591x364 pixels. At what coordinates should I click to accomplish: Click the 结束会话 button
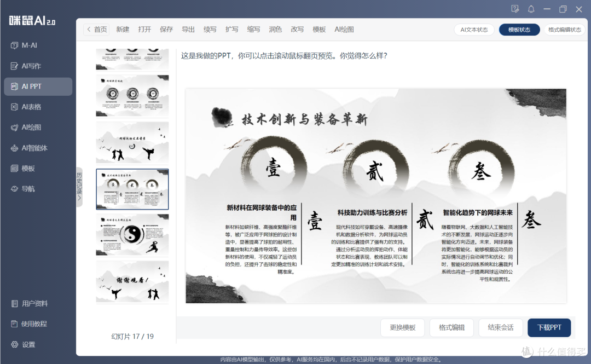pyautogui.click(x=501, y=327)
